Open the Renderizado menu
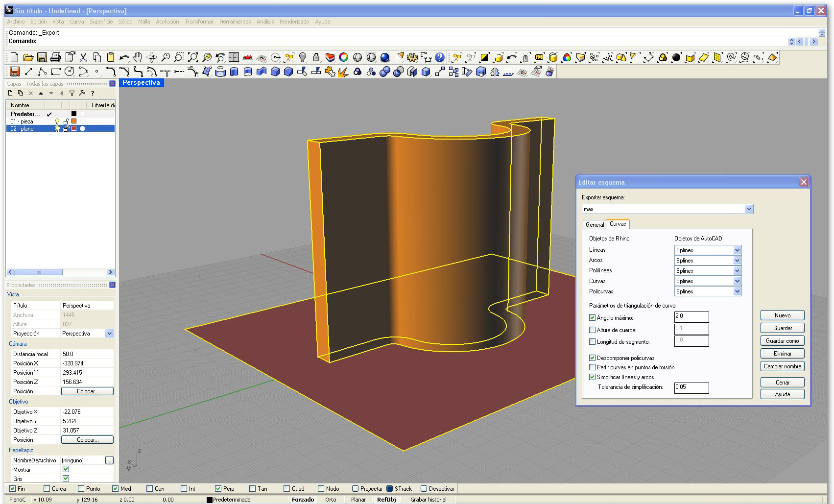 point(294,22)
